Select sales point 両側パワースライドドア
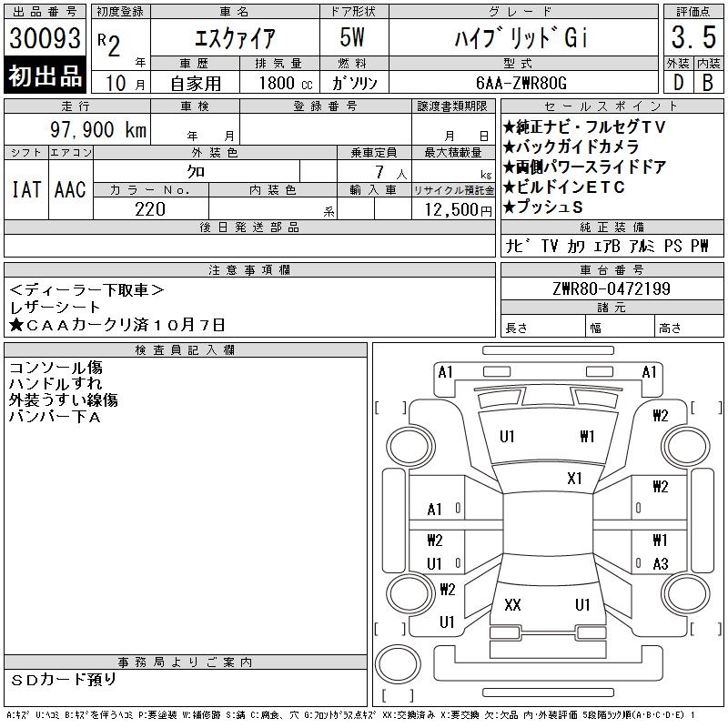The image size is (728, 728). point(585,167)
